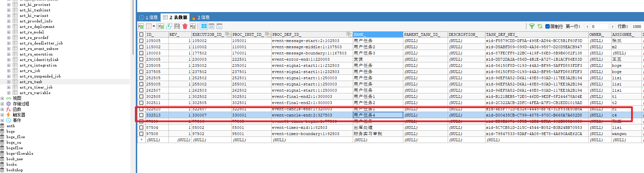Click the ASSIGNEE_ column header
This screenshot has height=173, width=644.
coord(626,34)
